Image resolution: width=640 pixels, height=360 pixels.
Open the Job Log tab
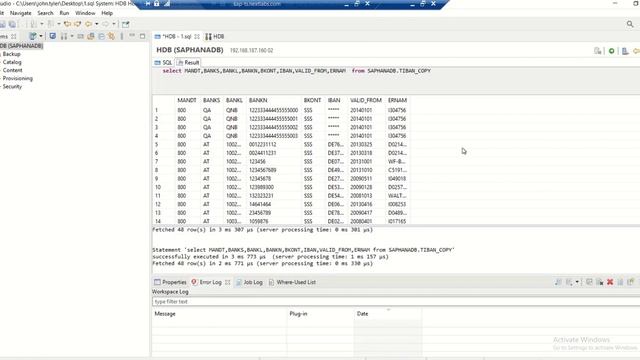(249, 282)
